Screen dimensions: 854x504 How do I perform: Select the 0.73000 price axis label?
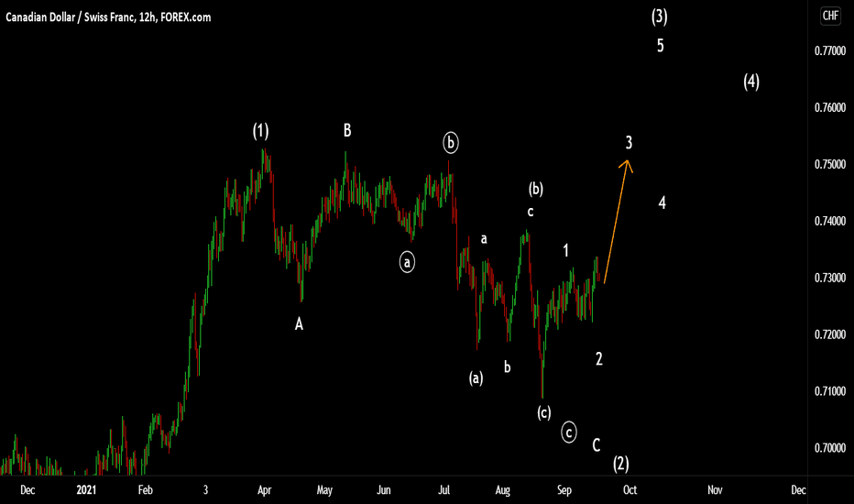[830, 278]
